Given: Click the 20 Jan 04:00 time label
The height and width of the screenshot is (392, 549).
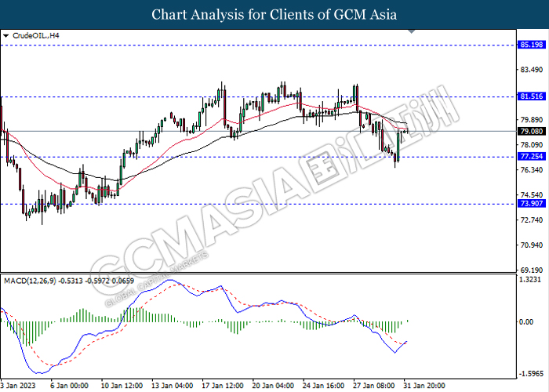Looking at the screenshot, I should coord(273,386).
